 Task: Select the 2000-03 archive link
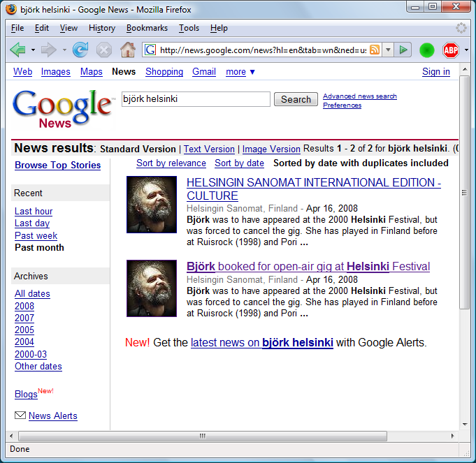(31, 354)
